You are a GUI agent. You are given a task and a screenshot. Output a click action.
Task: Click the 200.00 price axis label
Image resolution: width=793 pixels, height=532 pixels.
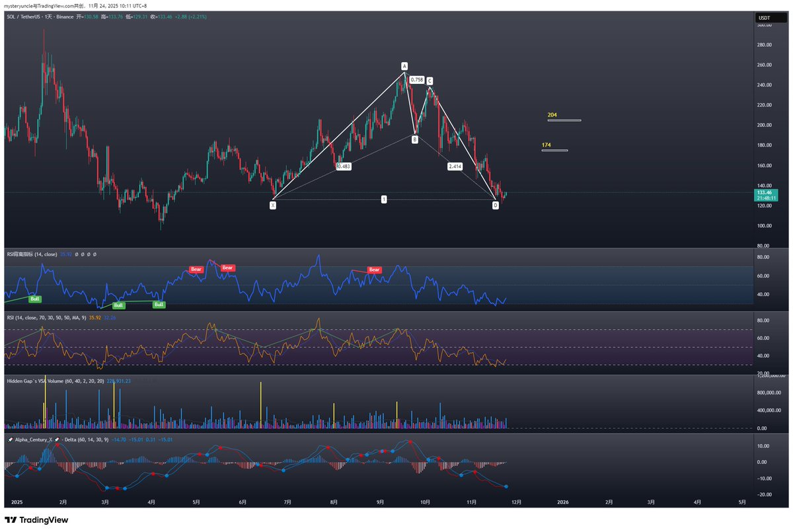765,125
